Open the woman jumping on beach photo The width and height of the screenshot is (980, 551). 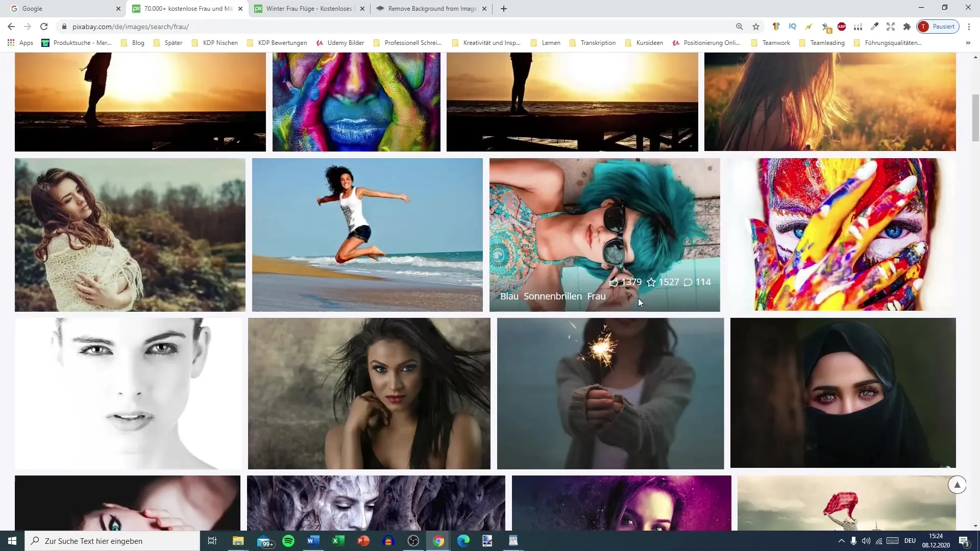(x=367, y=235)
